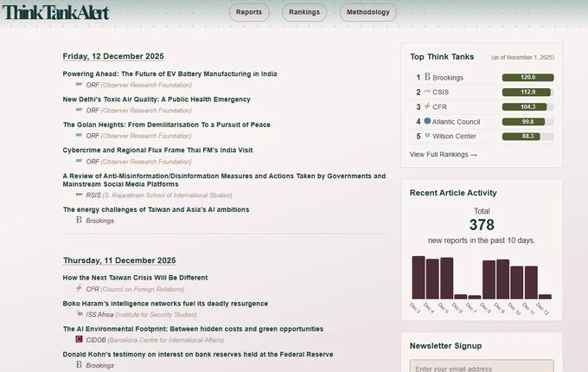Click Wilson Center score bar 88.3
Viewport: 588px width, 372px height.
click(528, 136)
